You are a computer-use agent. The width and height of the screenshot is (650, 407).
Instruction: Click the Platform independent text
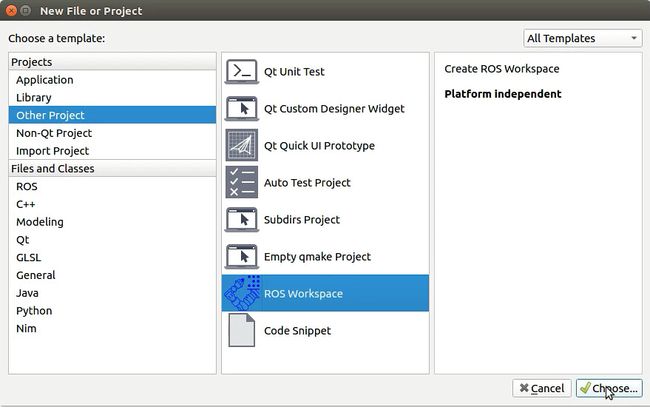[x=503, y=94]
